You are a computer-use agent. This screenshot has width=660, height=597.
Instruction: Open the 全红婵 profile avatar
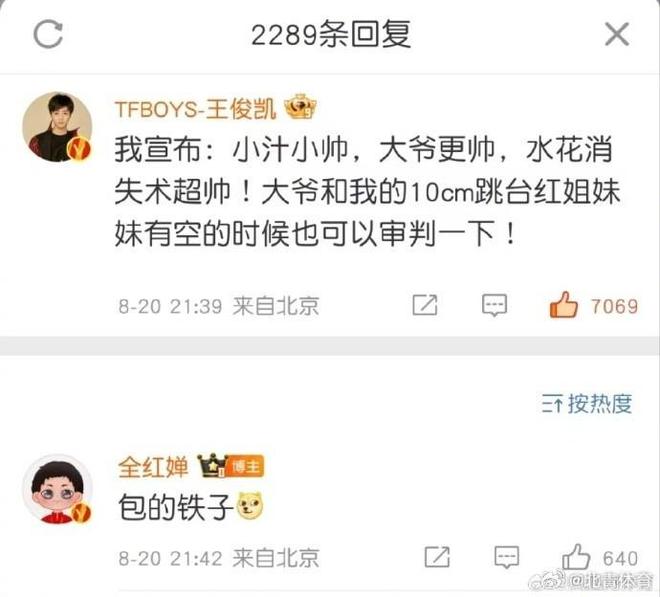tap(57, 489)
